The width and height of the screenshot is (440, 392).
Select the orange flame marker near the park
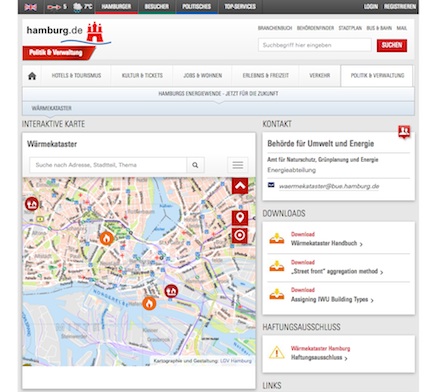tap(107, 238)
